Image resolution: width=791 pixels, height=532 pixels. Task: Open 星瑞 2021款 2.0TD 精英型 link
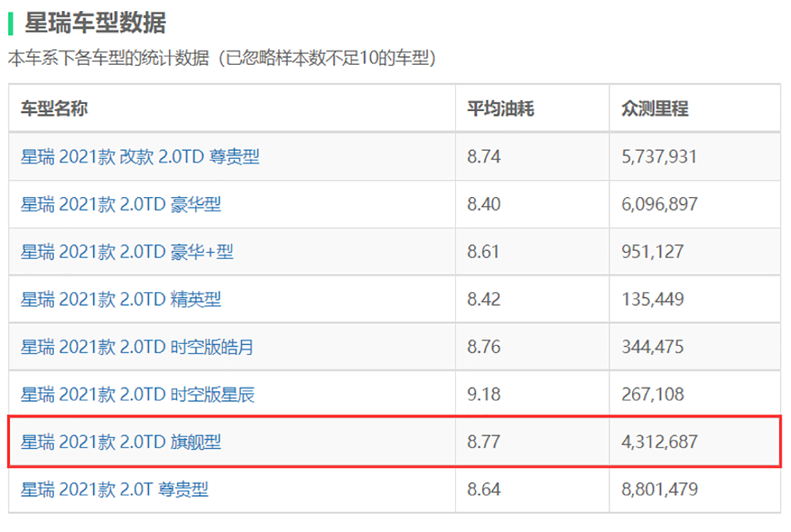pos(121,299)
